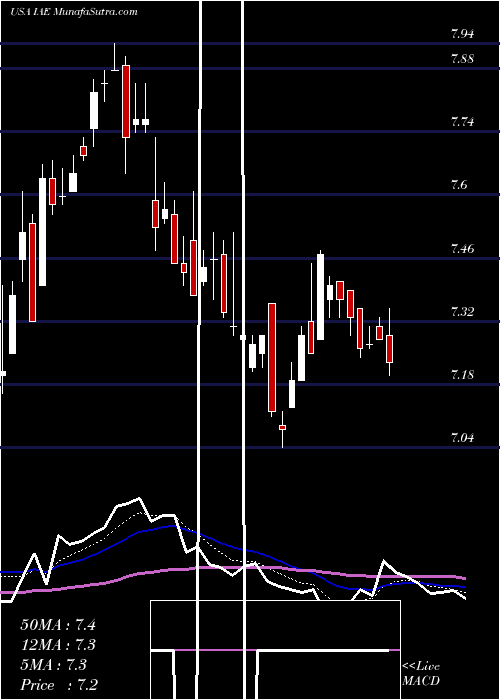Click the tall red candle near 7.88

126,101
